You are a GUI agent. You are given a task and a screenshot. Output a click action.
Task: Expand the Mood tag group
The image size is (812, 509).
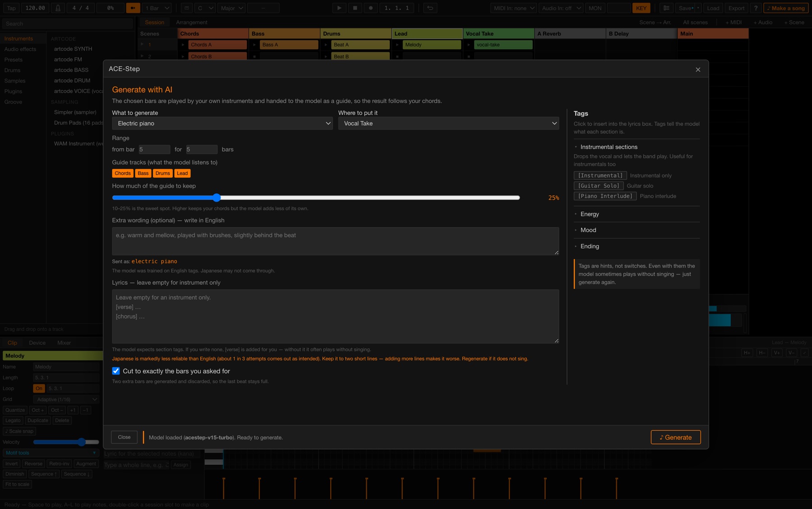(588, 230)
